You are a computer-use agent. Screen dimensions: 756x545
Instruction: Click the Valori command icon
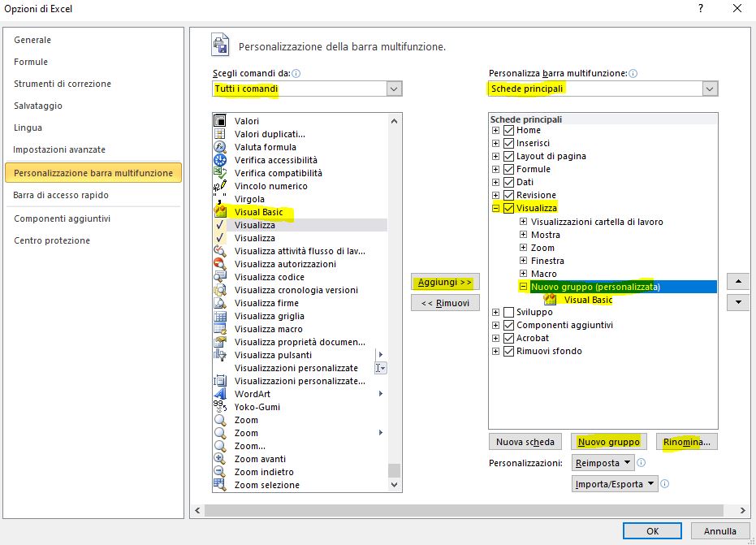click(220, 120)
